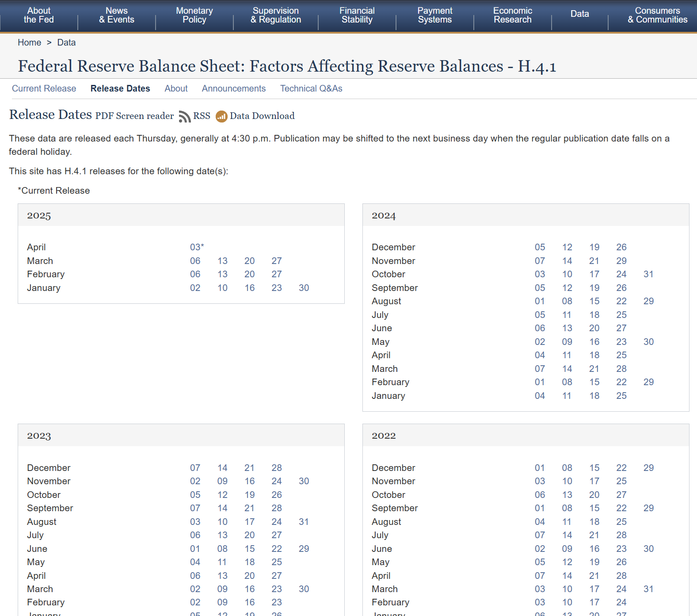Open the November 29 2024 release
The height and width of the screenshot is (616, 697).
(621, 261)
